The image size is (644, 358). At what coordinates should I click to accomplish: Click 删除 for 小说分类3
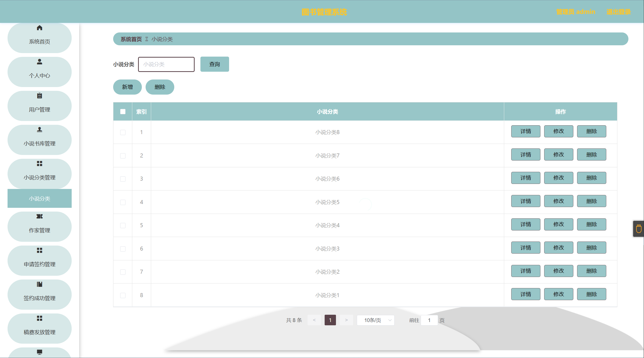(591, 248)
